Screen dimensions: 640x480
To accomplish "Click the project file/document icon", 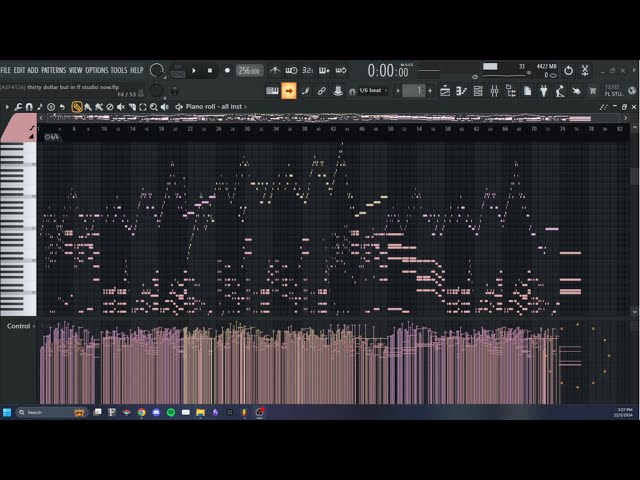I will 527,91.
